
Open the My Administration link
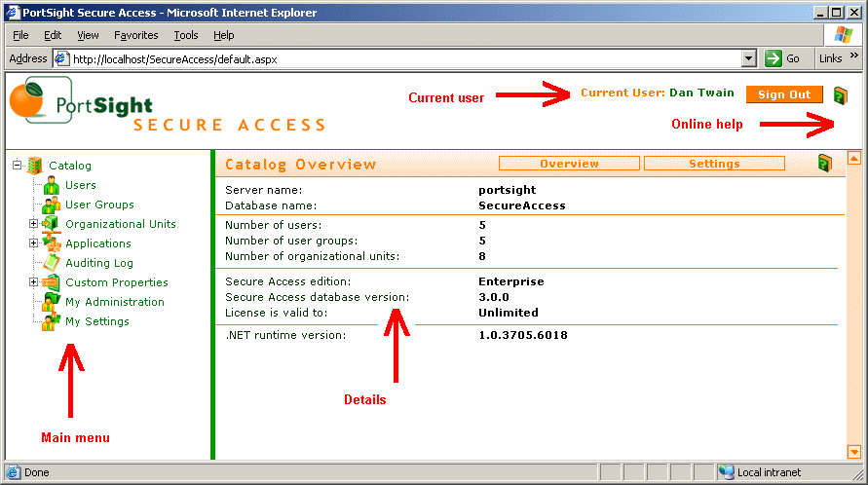point(115,302)
